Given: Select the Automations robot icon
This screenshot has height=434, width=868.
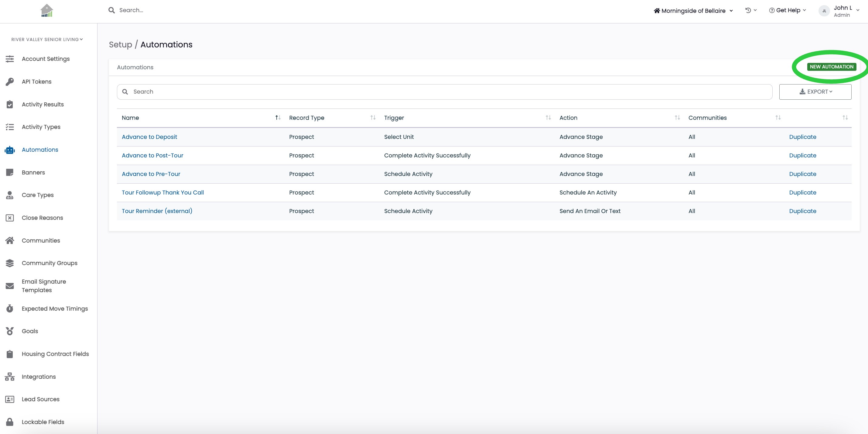Looking at the screenshot, I should (10, 150).
